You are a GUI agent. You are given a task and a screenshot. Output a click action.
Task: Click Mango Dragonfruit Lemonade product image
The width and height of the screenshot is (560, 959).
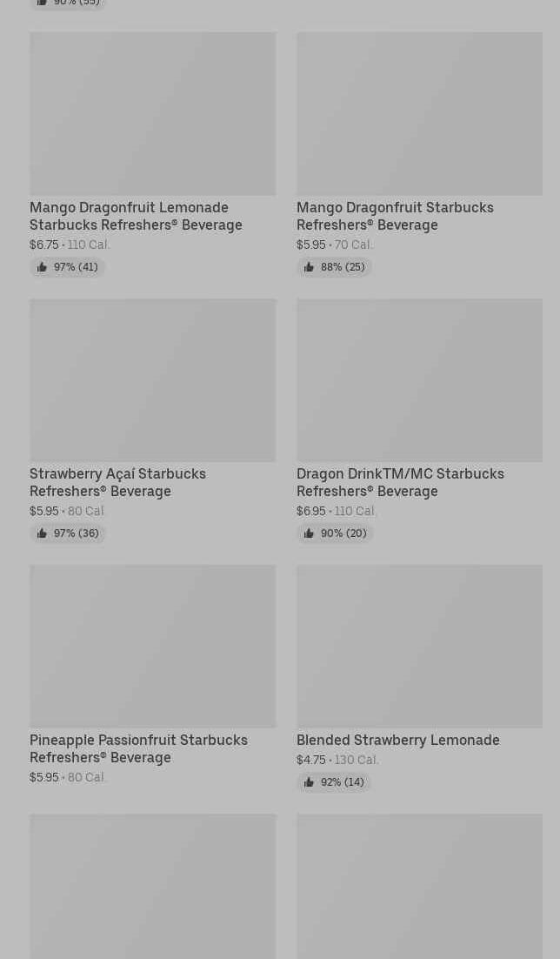(x=152, y=113)
